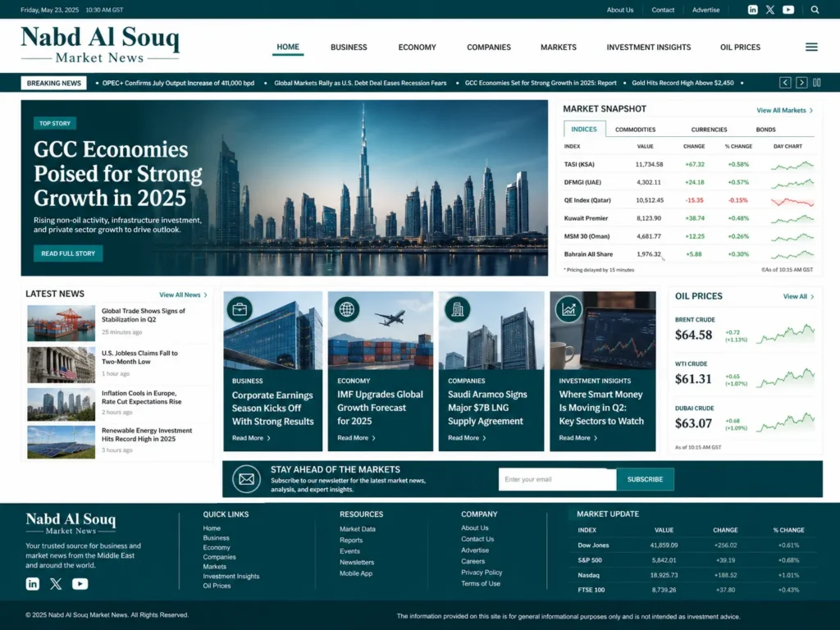The image size is (840, 630).
Task: Read More on Where Smart Money story
Action: tap(578, 438)
